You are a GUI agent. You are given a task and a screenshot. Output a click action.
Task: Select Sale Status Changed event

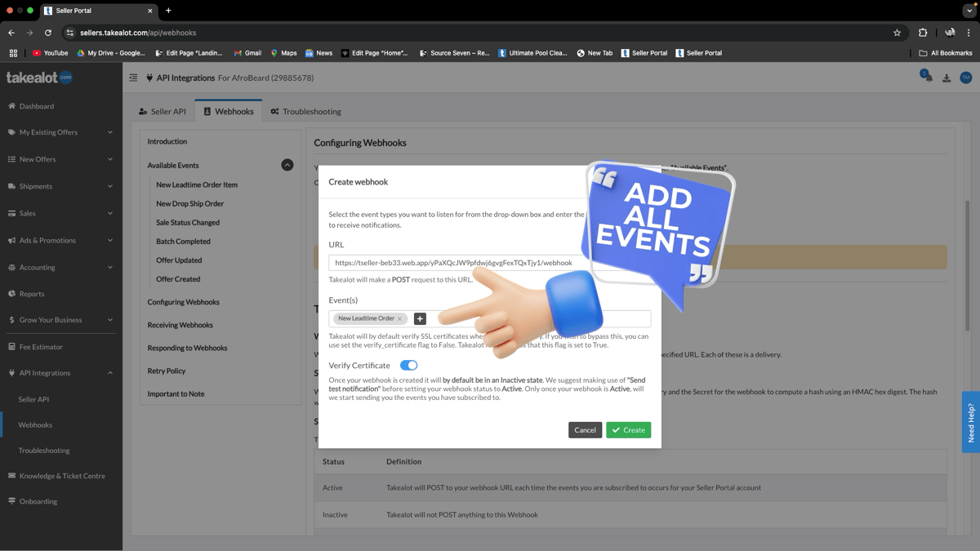click(x=188, y=222)
